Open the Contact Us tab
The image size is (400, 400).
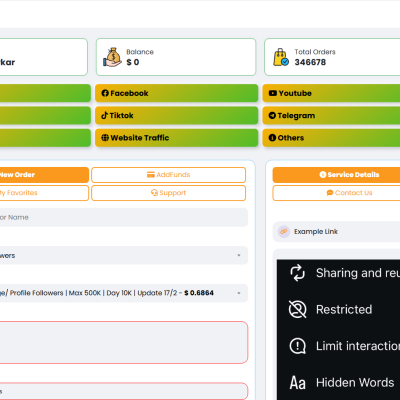click(x=336, y=193)
